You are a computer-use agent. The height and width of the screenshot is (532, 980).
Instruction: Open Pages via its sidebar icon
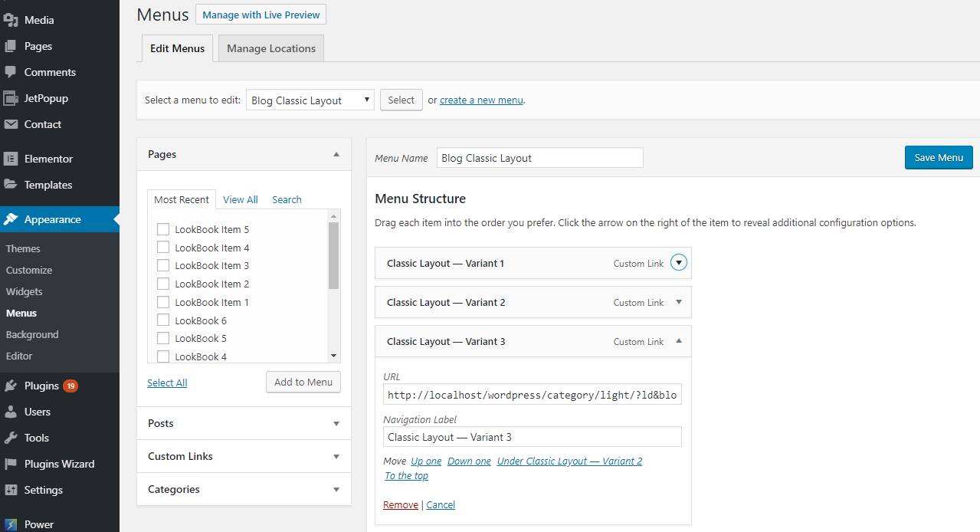click(x=11, y=46)
